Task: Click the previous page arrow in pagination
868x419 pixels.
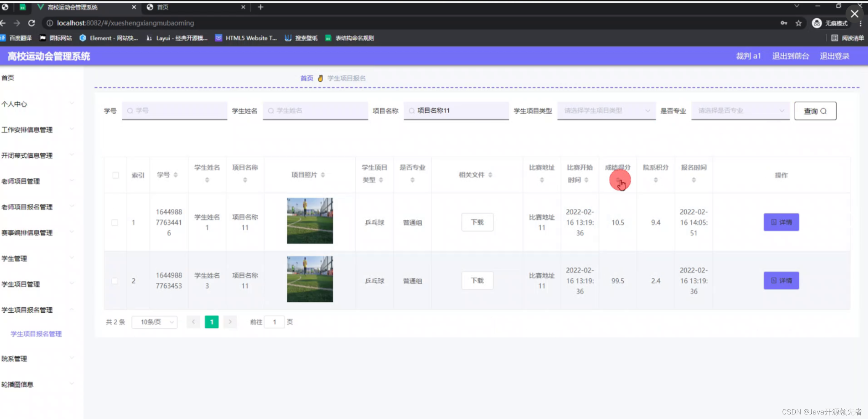Action: [x=193, y=322]
